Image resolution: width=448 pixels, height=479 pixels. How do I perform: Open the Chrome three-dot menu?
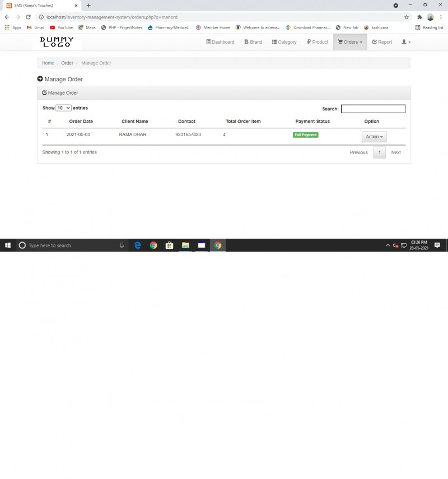tap(441, 17)
